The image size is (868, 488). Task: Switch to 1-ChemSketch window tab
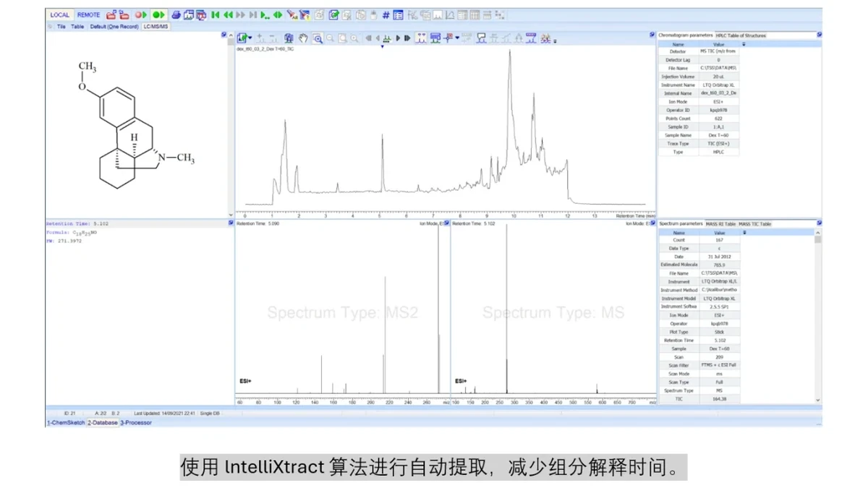click(x=66, y=422)
